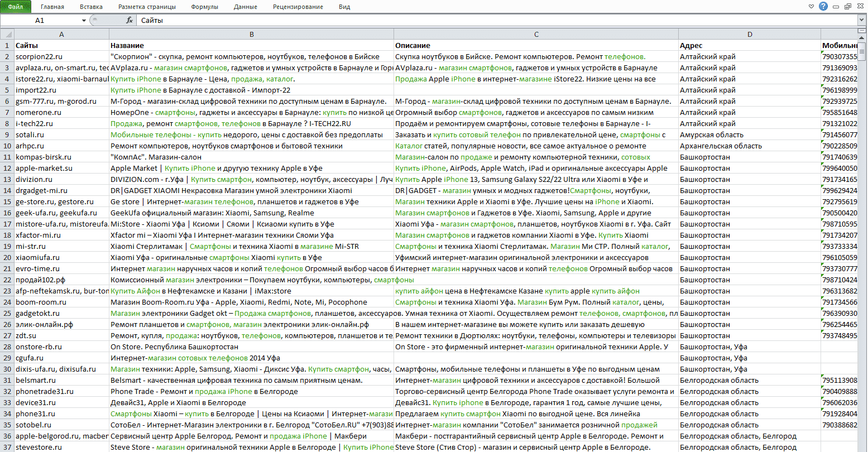Click inside the Name Box showing A1

pos(40,20)
